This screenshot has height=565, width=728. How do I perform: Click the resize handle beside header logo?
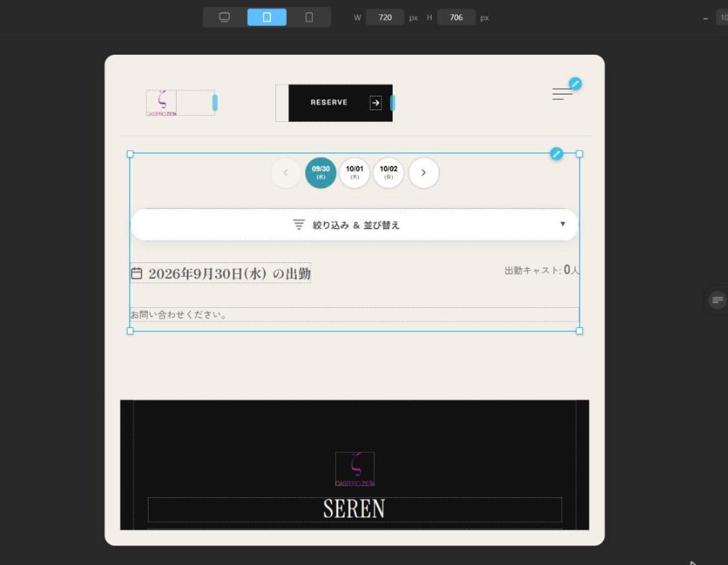coord(215,102)
